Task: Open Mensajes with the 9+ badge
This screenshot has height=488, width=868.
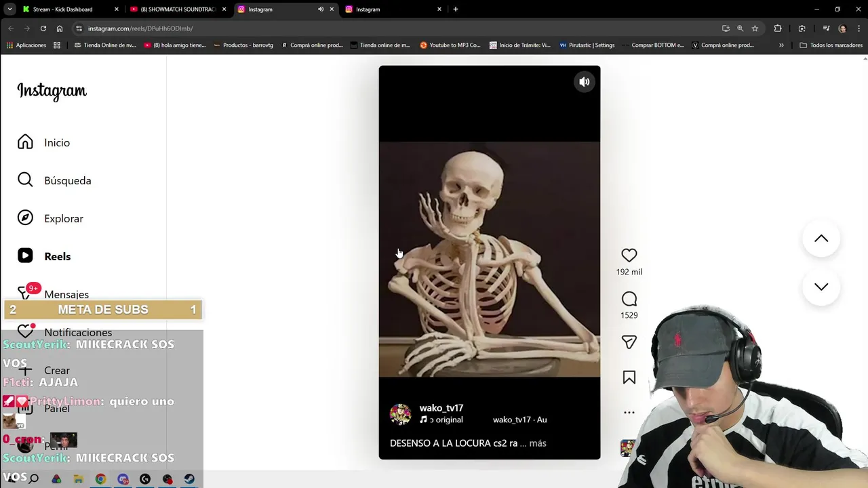Action: (53, 293)
